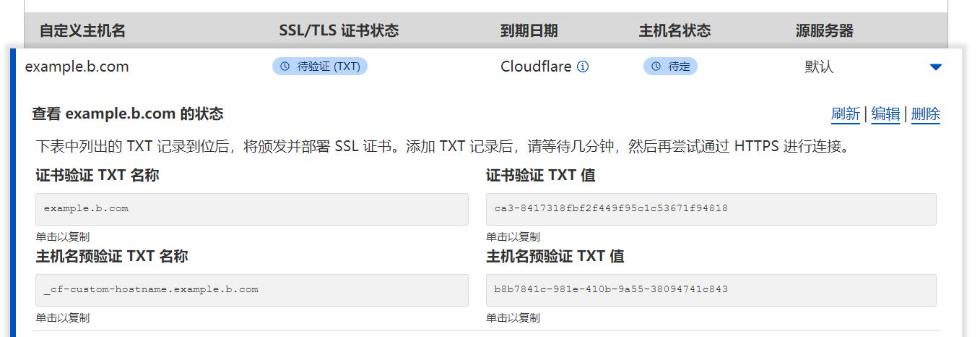Click the SSL/TLS 证书状态 column header
The width and height of the screenshot is (980, 337).
(339, 31)
